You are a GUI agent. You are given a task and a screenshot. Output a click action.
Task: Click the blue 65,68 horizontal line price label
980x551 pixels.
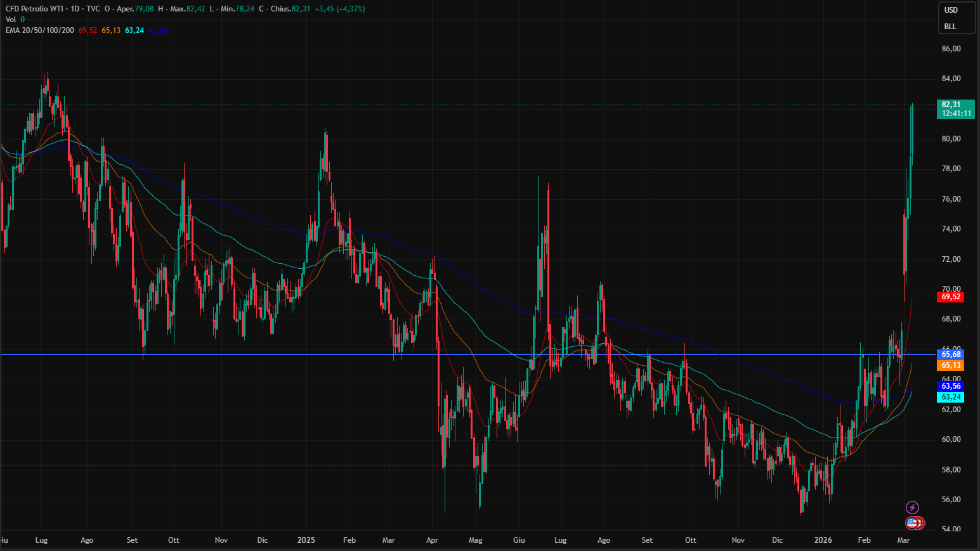click(x=950, y=354)
